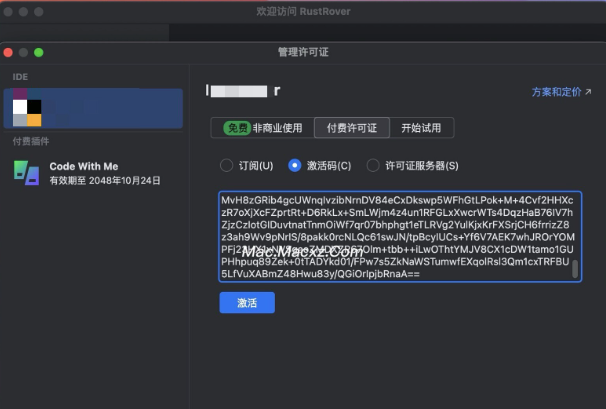Image resolution: width=606 pixels, height=409 pixels.
Task: Select the 许可证服务器(S) radio option
Action: (x=412, y=166)
